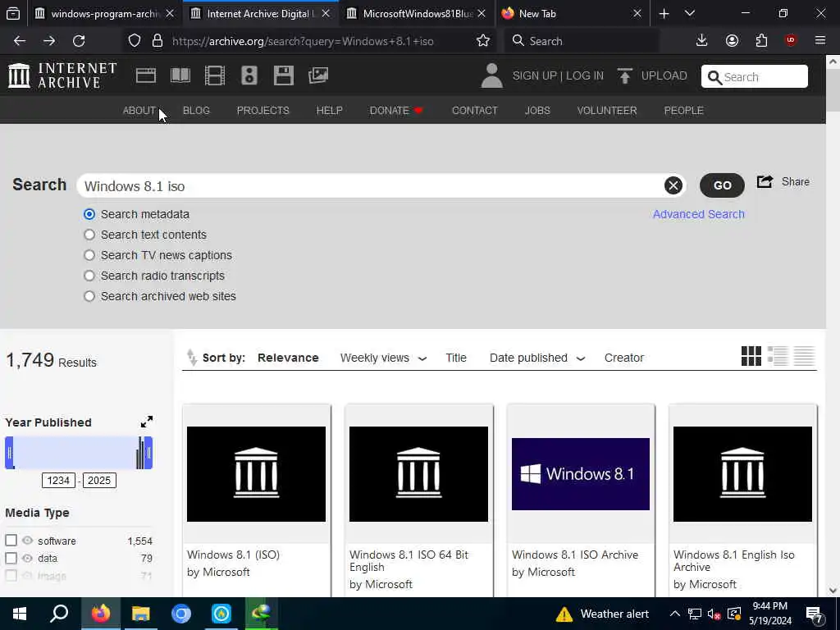Image resolution: width=840 pixels, height=630 pixels.
Task: Bookmark this page with the star
Action: (483, 41)
